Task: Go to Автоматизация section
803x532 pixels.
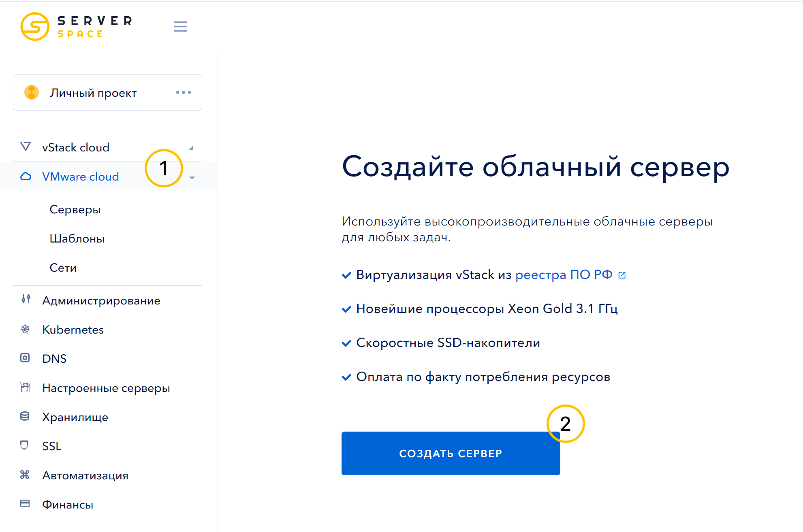Action: 85,475
